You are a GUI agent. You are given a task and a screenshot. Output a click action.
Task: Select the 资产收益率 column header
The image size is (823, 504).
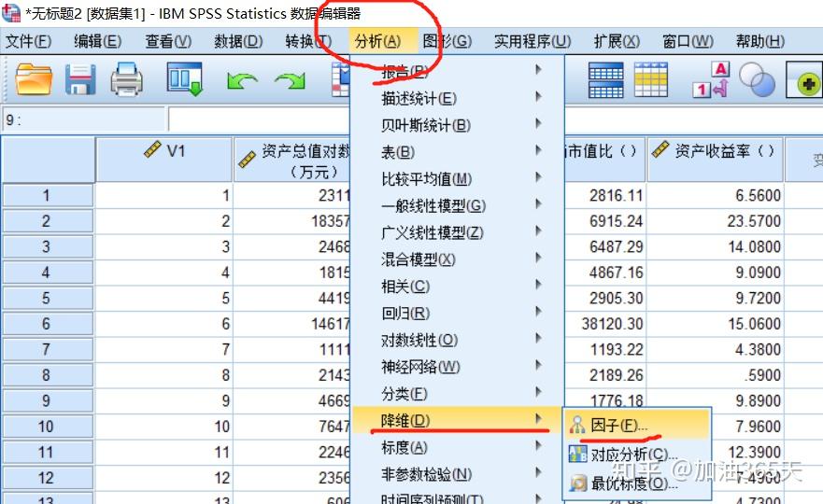point(715,160)
